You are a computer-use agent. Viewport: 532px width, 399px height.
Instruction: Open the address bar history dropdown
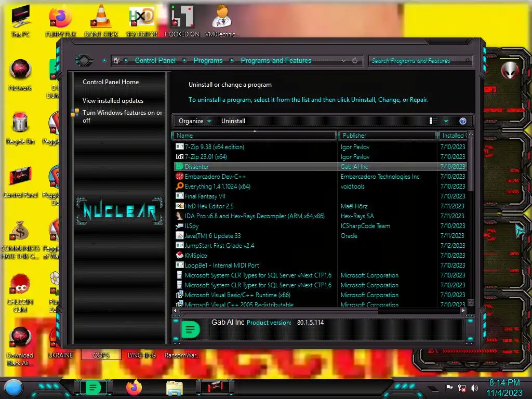(344, 61)
